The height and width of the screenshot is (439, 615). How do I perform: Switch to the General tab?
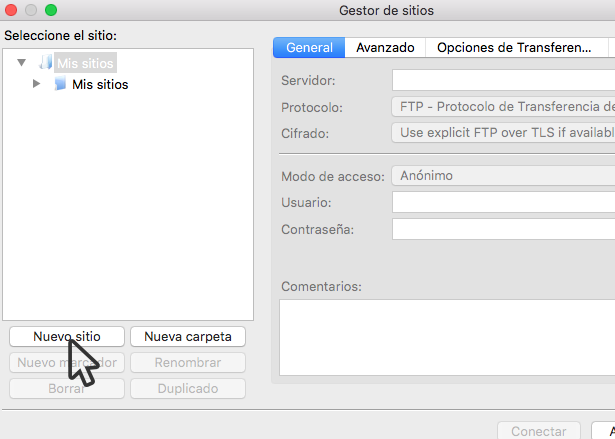[309, 47]
